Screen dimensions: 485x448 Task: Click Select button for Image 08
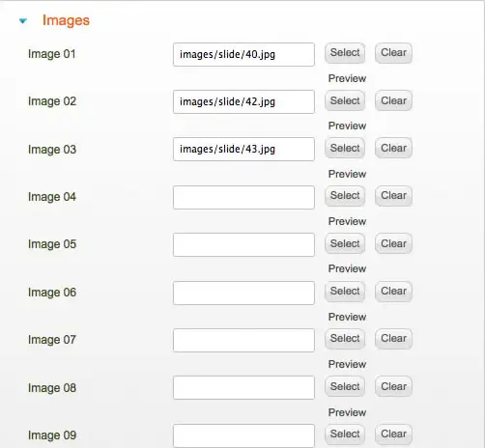345,386
